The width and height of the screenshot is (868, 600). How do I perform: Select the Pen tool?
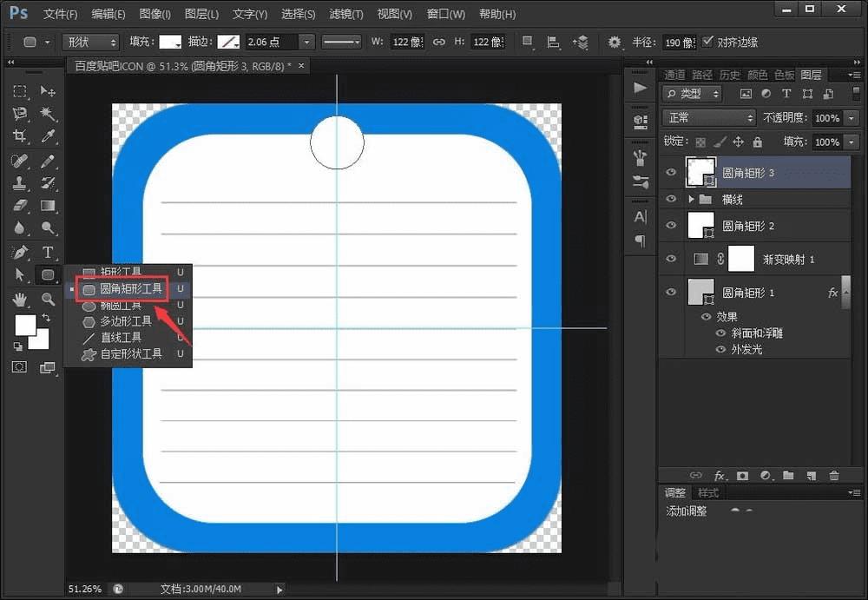tap(20, 253)
